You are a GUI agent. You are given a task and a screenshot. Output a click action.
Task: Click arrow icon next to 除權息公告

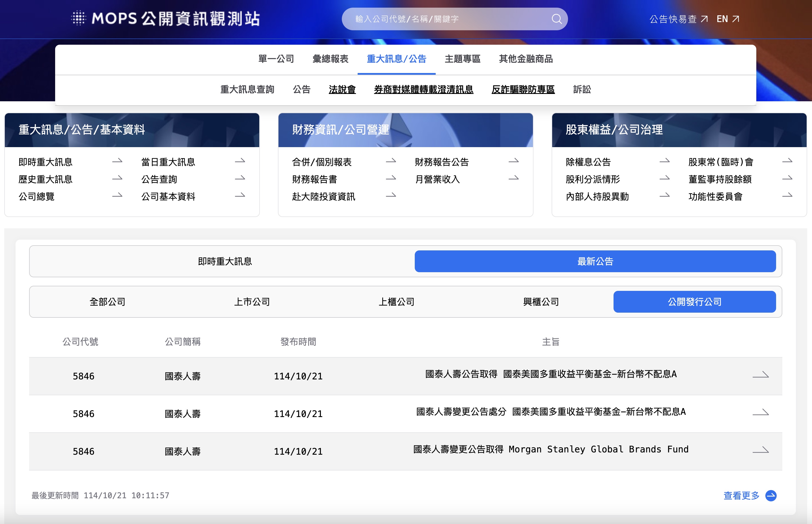coord(664,161)
